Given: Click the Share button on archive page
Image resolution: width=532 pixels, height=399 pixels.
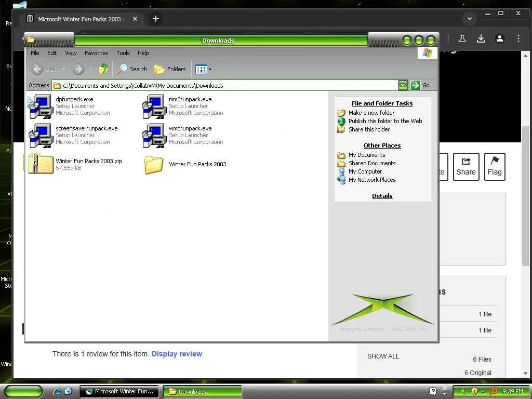Looking at the screenshot, I should click(466, 167).
